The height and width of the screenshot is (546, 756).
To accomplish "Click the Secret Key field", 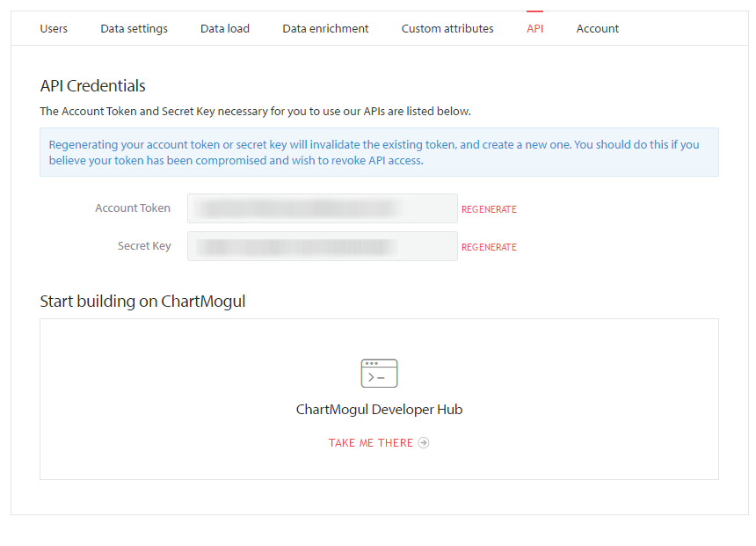I will click(323, 246).
